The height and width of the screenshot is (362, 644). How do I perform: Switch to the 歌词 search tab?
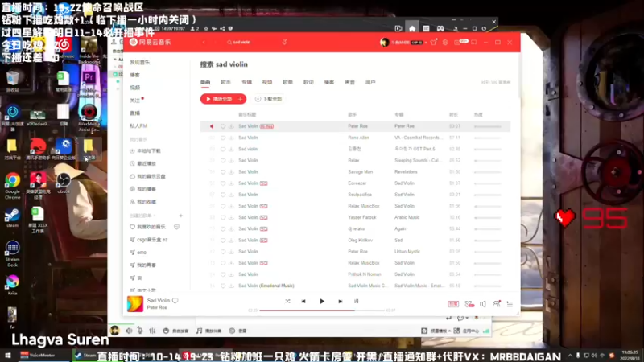coord(308,83)
